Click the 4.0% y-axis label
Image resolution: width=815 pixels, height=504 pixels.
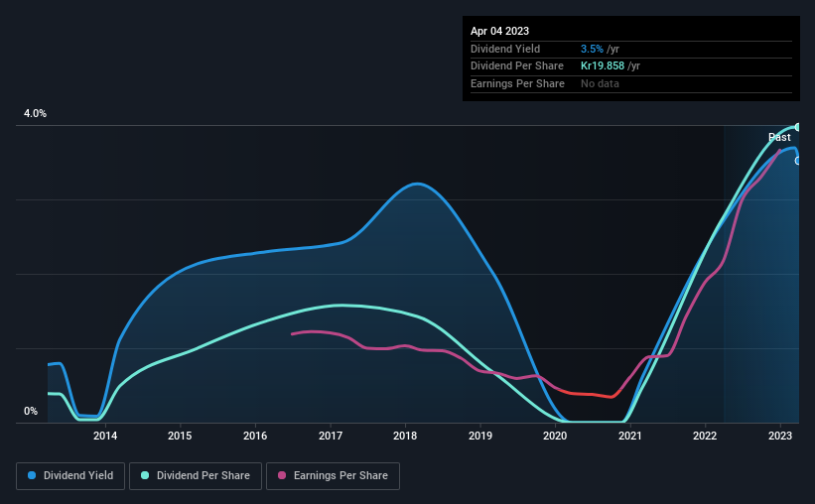pyautogui.click(x=35, y=114)
